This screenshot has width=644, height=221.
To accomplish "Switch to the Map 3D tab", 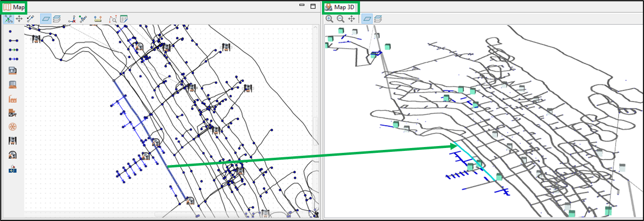I will click(x=341, y=7).
